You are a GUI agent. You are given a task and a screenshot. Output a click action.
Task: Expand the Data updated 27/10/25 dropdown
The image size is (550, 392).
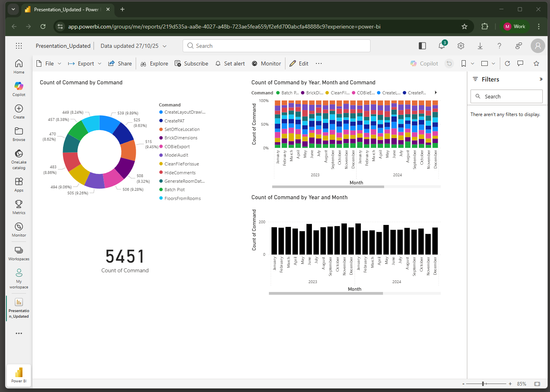tap(165, 46)
